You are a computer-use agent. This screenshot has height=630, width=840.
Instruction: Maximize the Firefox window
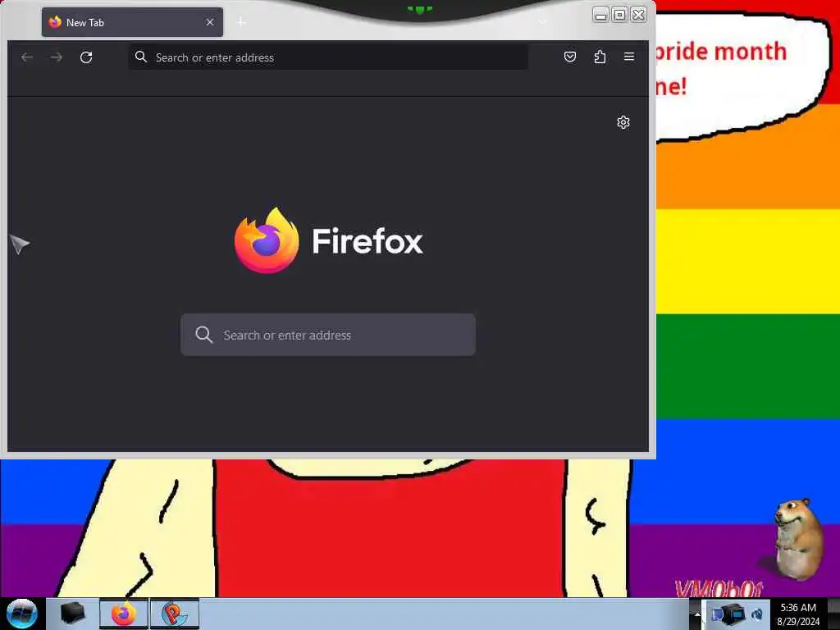pyautogui.click(x=620, y=15)
